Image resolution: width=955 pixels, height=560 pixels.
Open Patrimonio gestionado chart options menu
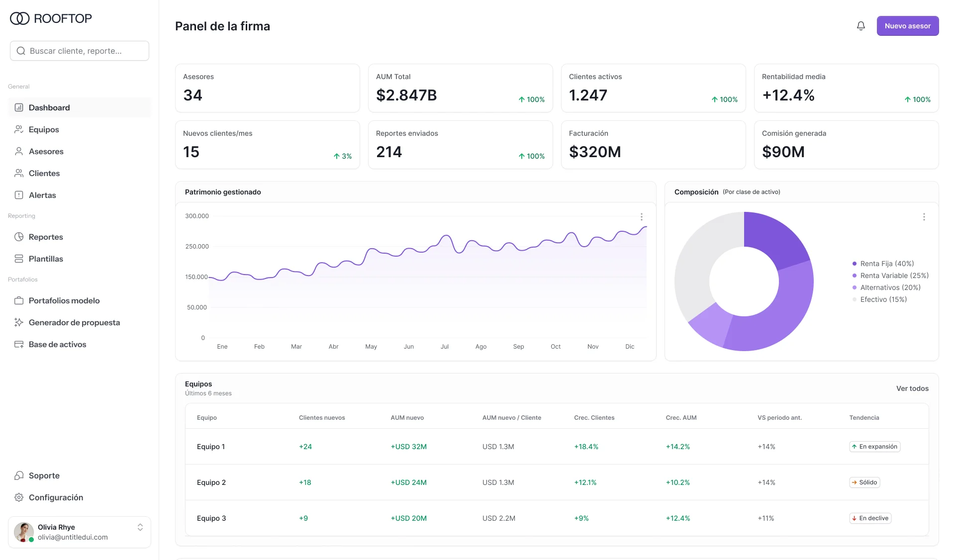click(642, 217)
